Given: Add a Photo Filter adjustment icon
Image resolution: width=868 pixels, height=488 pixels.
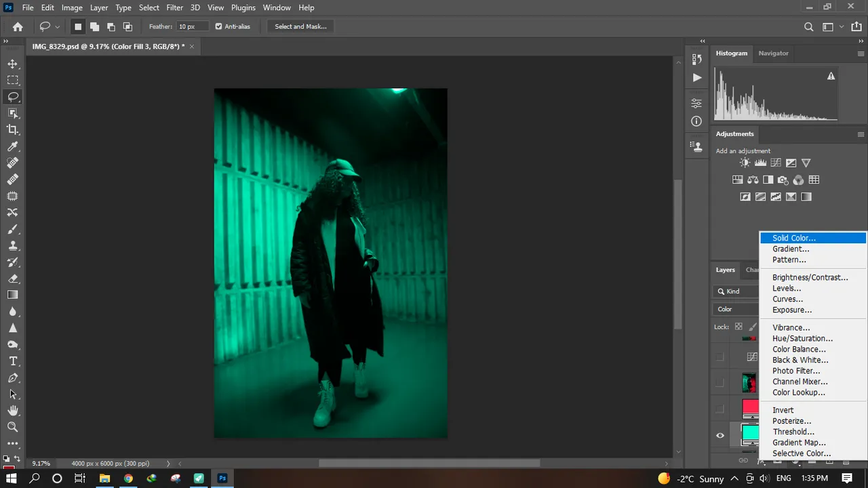Looking at the screenshot, I should [783, 180].
